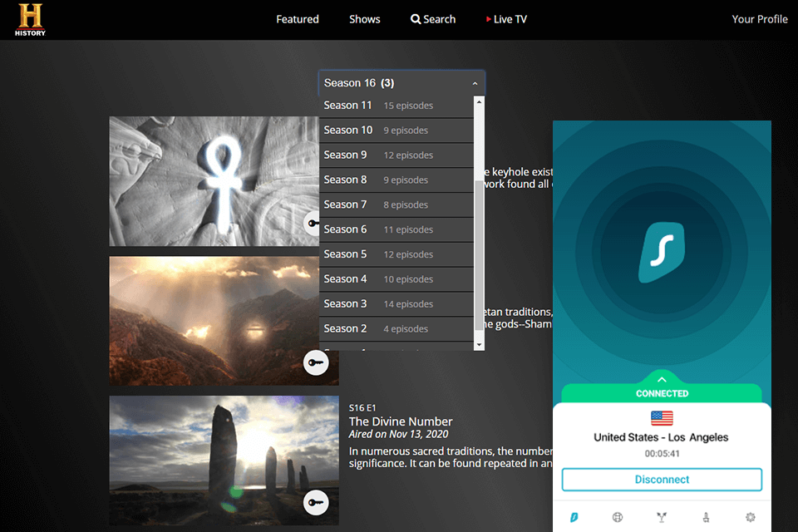Pick Season 5 with 12 episodes
Viewport: 798px width, 532px height.
(x=397, y=254)
